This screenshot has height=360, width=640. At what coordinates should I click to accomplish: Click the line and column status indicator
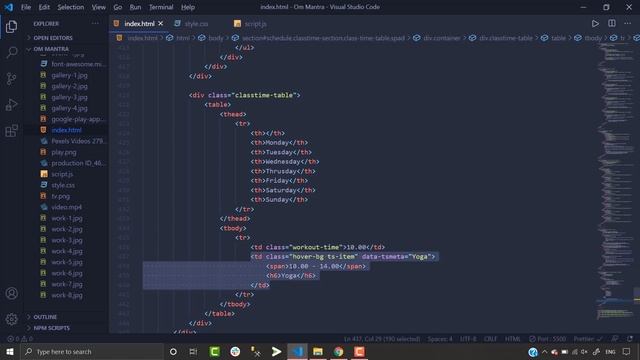tap(382, 339)
